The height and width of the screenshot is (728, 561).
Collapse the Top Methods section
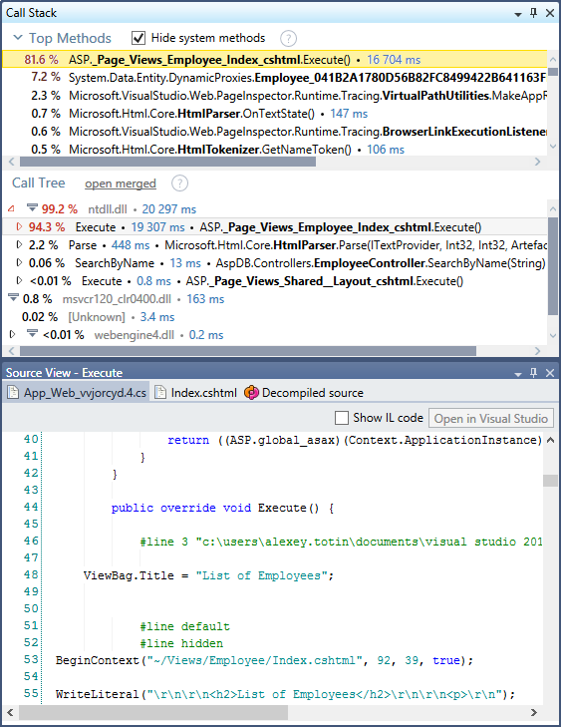[x=18, y=38]
